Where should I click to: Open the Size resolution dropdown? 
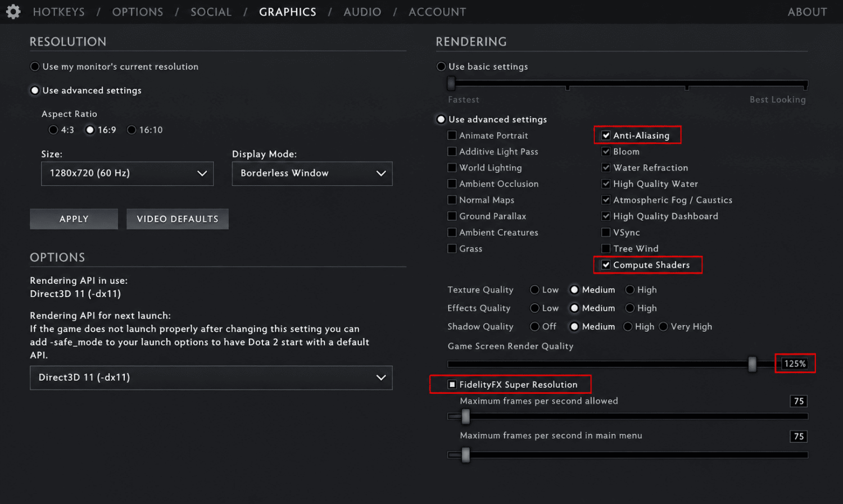click(128, 174)
